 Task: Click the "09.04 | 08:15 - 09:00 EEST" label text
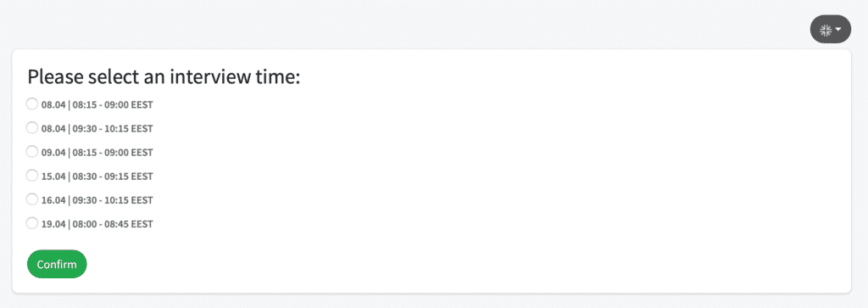click(x=97, y=153)
